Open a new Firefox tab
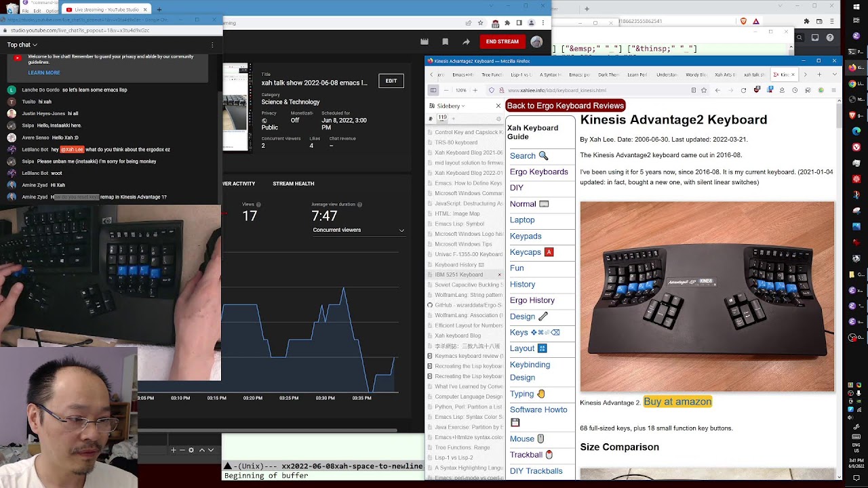Image resolution: width=868 pixels, height=488 pixels. [x=819, y=75]
